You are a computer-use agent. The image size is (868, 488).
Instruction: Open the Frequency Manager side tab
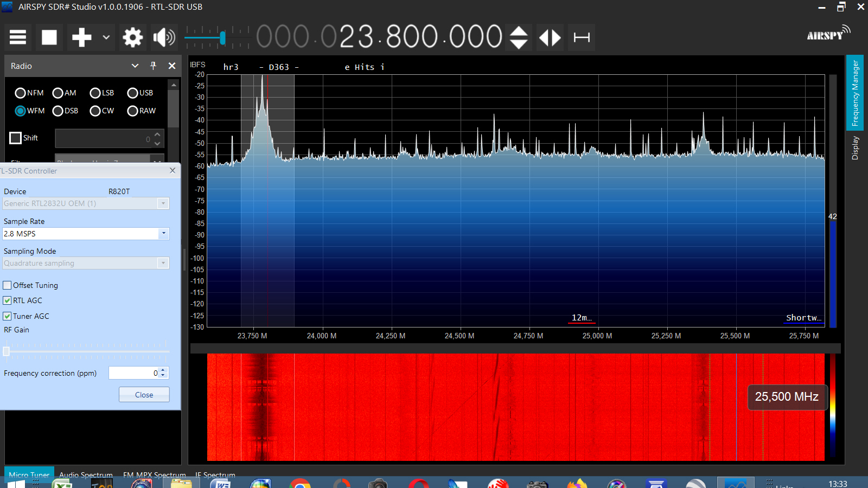click(x=855, y=93)
